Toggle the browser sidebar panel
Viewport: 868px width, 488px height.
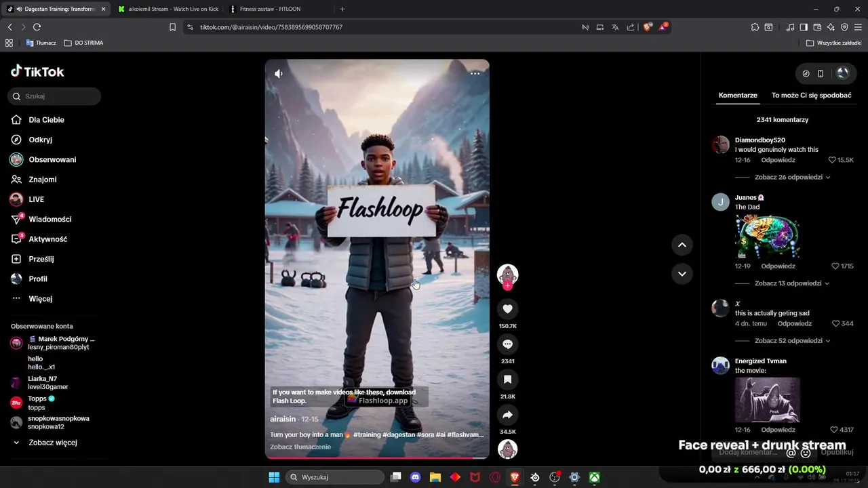click(x=804, y=27)
